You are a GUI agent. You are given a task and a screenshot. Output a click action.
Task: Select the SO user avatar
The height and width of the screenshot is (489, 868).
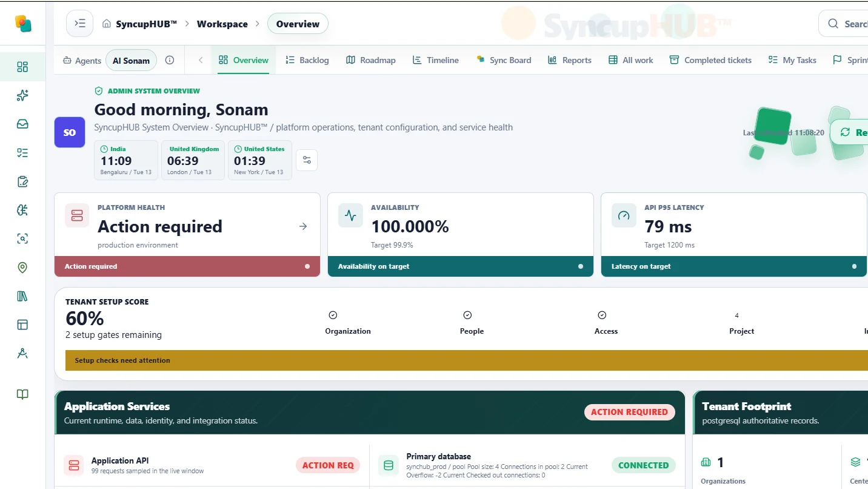pos(70,132)
